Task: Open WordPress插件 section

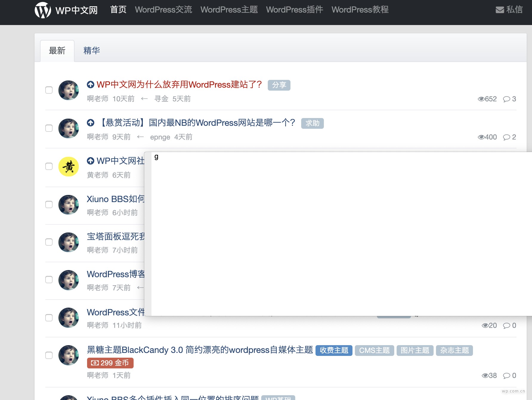Action: pyautogui.click(x=295, y=10)
